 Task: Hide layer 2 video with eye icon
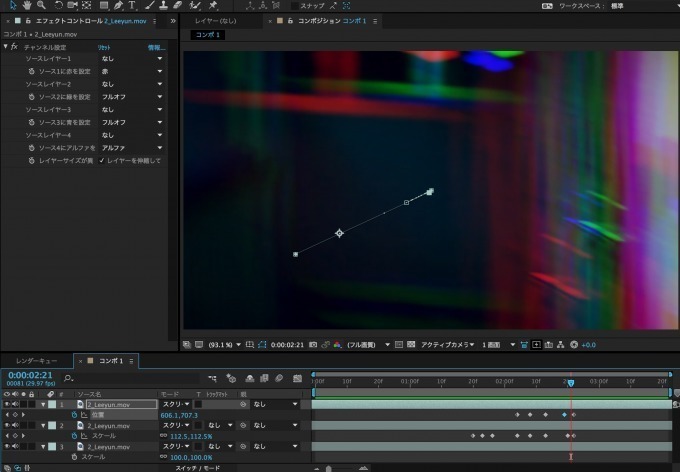click(7, 425)
